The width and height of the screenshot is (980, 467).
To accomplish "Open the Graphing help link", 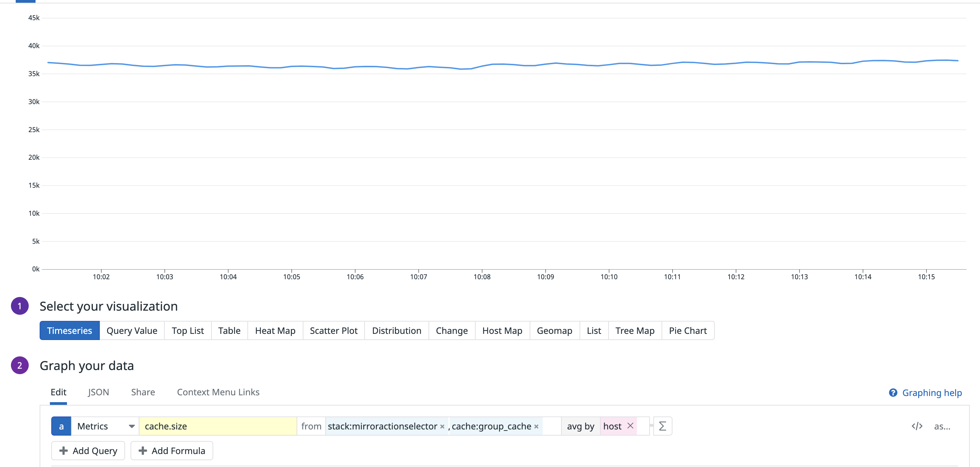I will click(932, 393).
